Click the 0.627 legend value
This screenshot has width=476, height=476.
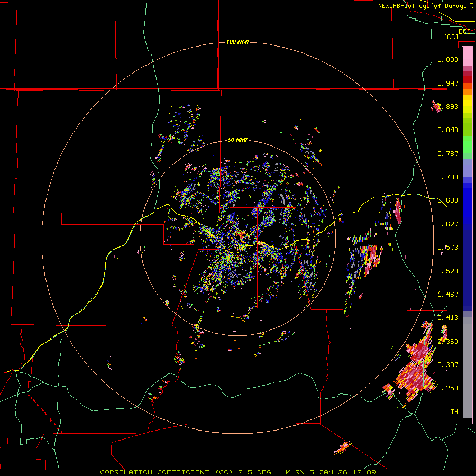click(x=448, y=224)
